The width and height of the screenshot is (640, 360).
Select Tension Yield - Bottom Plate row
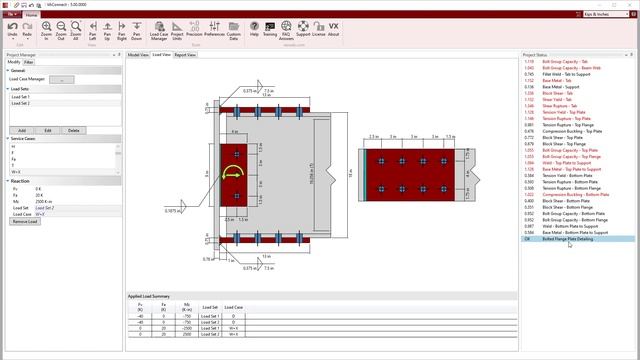pyautogui.click(x=578, y=176)
